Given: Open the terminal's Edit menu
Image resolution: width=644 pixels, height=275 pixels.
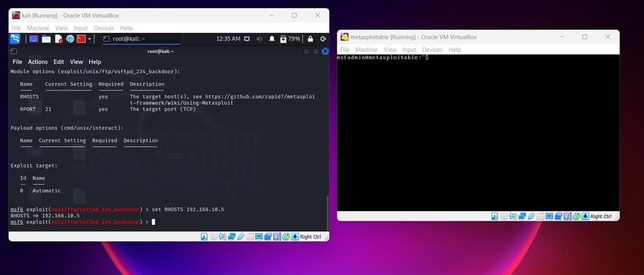Looking at the screenshot, I should [59, 62].
